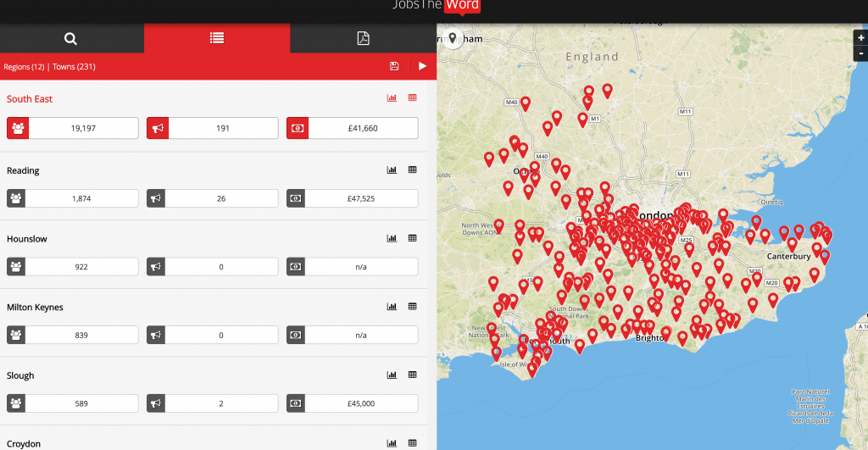The width and height of the screenshot is (868, 450).
Task: Click the Slough salary money icon
Action: [x=296, y=403]
